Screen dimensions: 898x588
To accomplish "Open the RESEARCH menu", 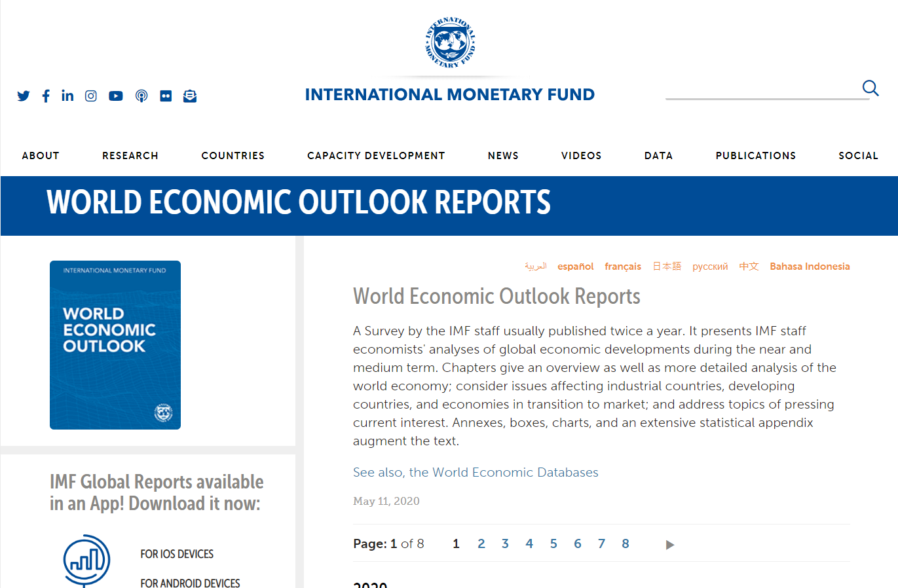I will tap(130, 156).
